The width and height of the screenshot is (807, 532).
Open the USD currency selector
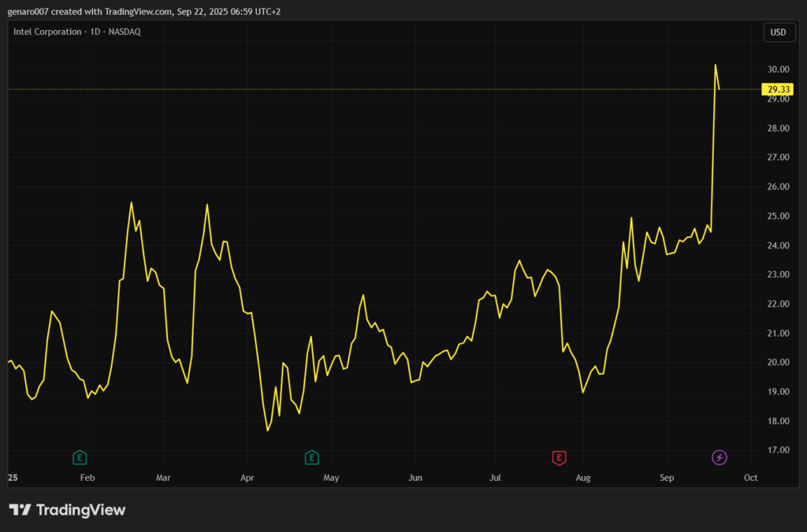pyautogui.click(x=777, y=32)
